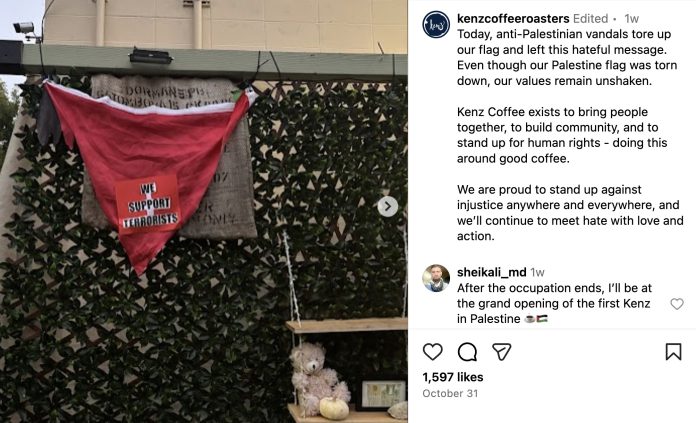Click the post caption text
The width and height of the screenshot is (696, 423).
570,135
